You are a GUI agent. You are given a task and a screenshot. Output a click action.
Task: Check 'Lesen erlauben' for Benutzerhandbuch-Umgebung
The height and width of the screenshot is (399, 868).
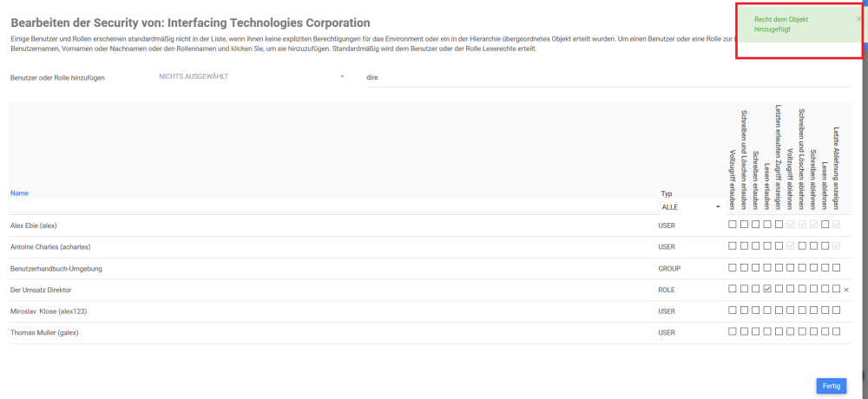tap(767, 267)
